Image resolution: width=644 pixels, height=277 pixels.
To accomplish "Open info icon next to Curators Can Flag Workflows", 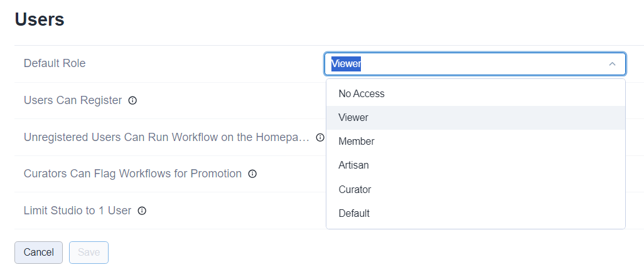I will click(252, 174).
